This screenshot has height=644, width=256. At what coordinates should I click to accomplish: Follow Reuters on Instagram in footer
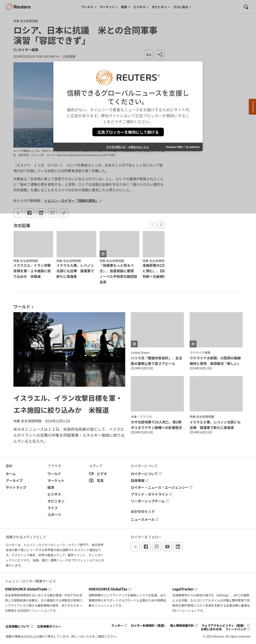point(157,546)
